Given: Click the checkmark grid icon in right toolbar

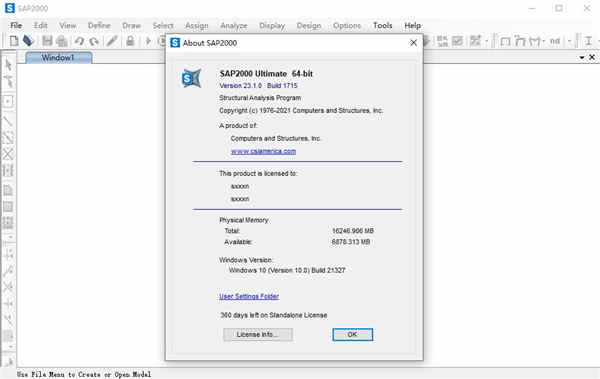Looking at the screenshot, I should [x=457, y=41].
